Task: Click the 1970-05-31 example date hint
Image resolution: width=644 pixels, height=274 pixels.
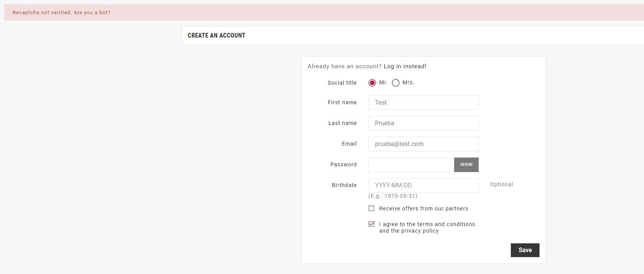Action: 393,196
